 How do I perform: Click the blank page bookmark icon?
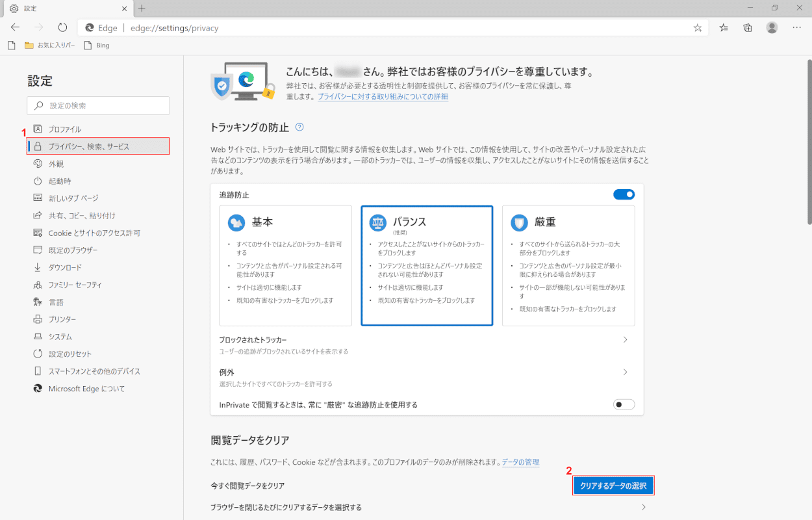11,45
